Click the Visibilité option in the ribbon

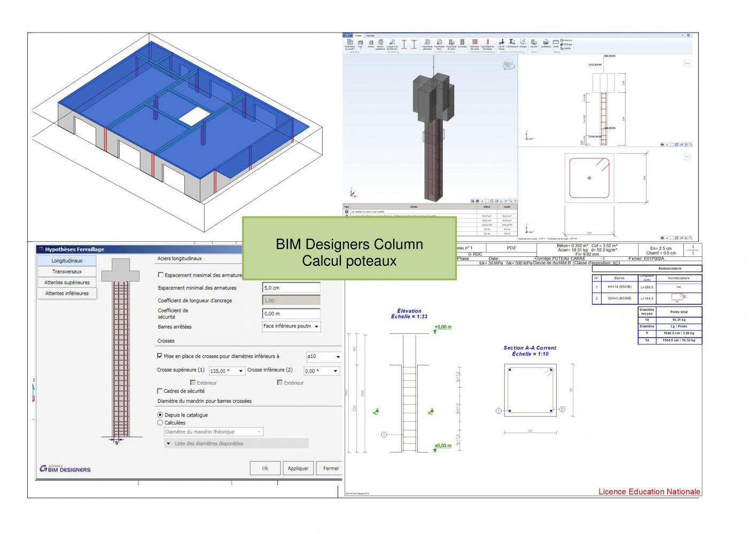pyautogui.click(x=566, y=48)
